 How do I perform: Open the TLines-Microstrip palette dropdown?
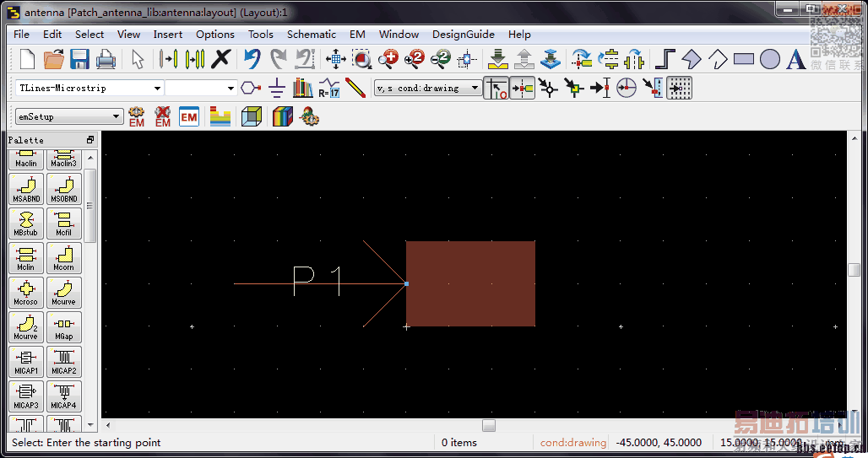(157, 88)
